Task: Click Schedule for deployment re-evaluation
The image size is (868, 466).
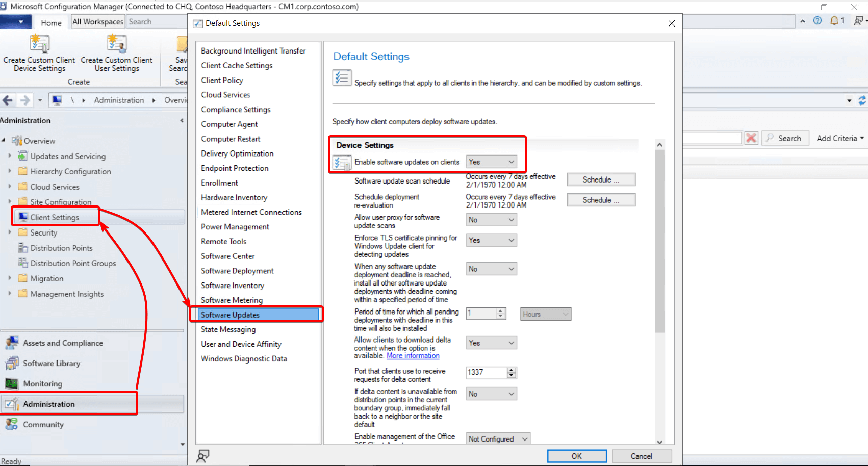Action: pyautogui.click(x=601, y=200)
